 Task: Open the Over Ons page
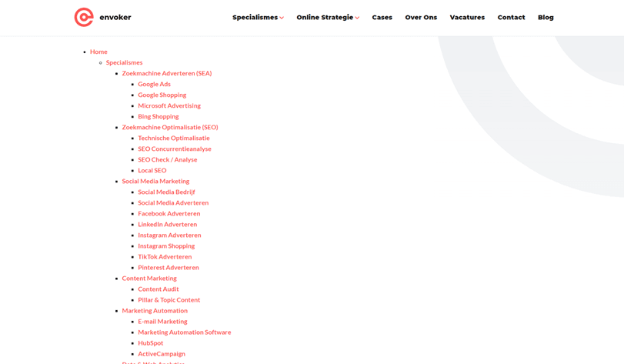click(421, 17)
